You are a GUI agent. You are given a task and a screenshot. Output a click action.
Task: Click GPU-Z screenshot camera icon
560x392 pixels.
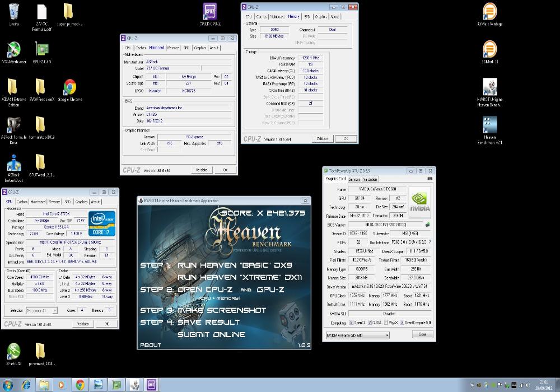(x=430, y=179)
